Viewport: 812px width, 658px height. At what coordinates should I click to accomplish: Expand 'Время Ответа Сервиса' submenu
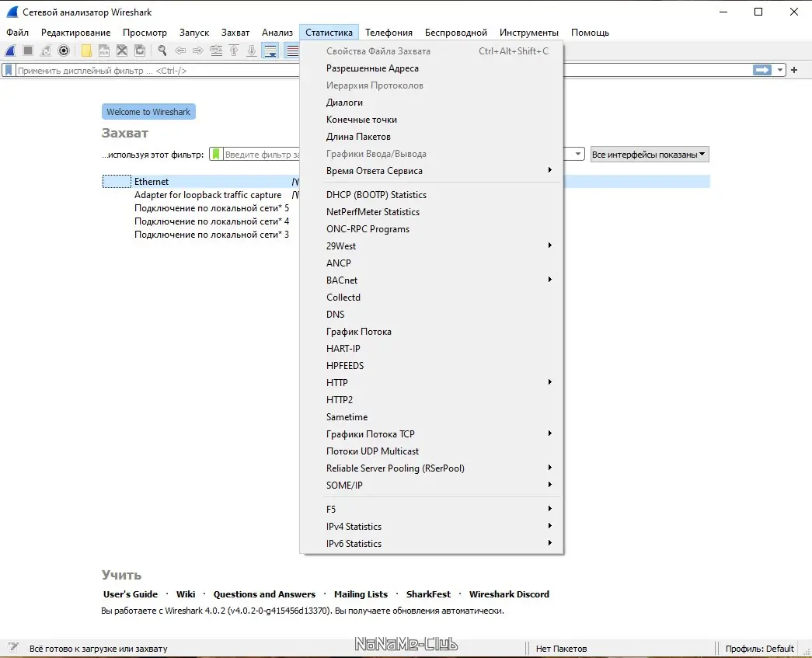coord(431,171)
